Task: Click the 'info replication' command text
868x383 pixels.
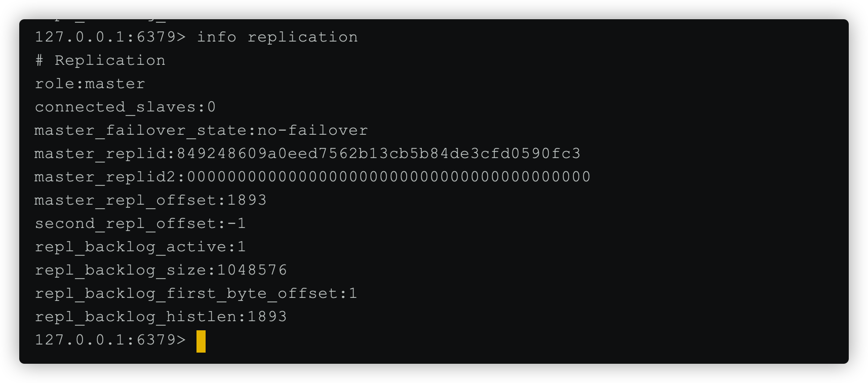Action: point(277,37)
